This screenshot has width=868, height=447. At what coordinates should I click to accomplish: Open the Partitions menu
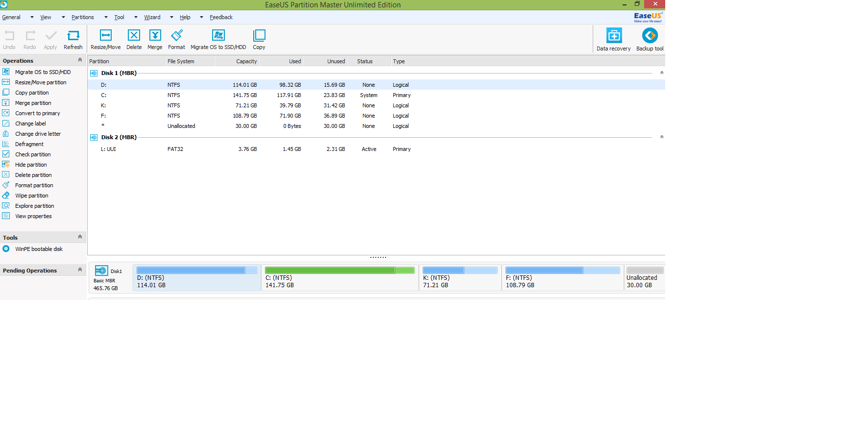coord(82,17)
